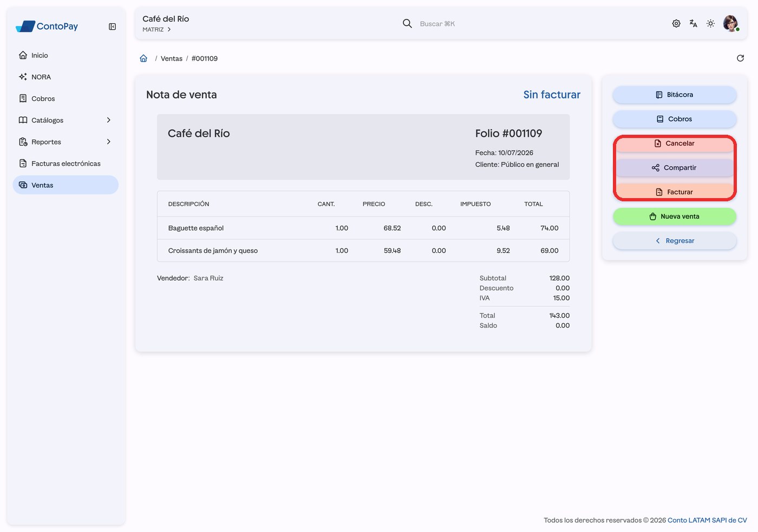Open the Bitácora log button
Screen dimensions: 758x532
click(675, 95)
